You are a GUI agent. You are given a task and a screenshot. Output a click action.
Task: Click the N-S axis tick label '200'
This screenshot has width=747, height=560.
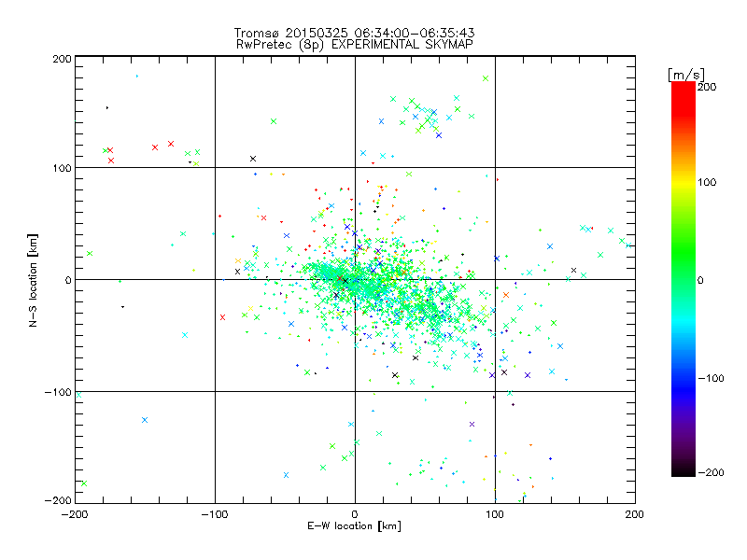62,59
